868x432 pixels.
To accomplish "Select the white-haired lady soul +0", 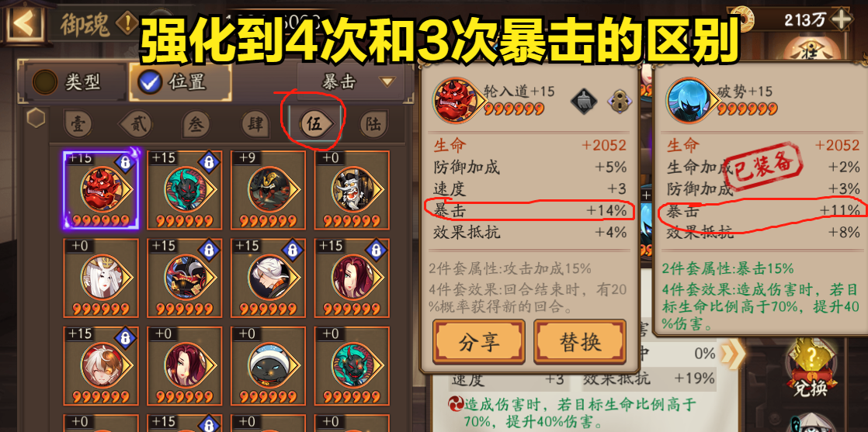I will 101,278.
